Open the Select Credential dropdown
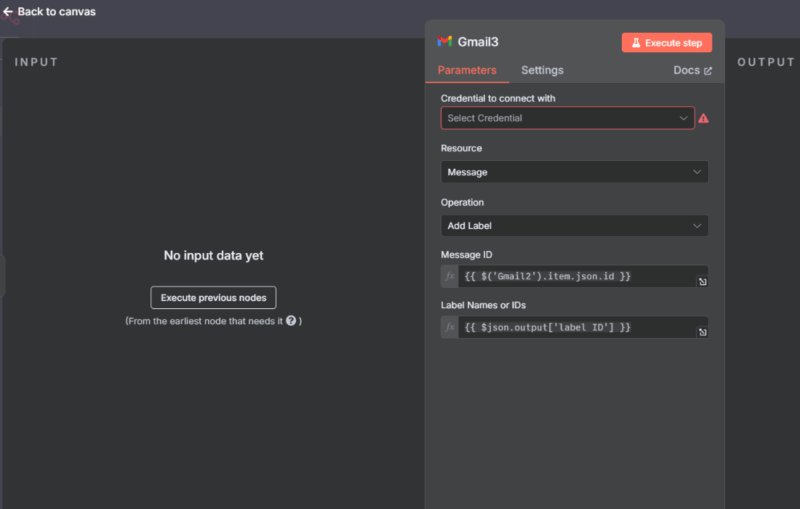Viewport: 800px width, 509px height. (567, 118)
